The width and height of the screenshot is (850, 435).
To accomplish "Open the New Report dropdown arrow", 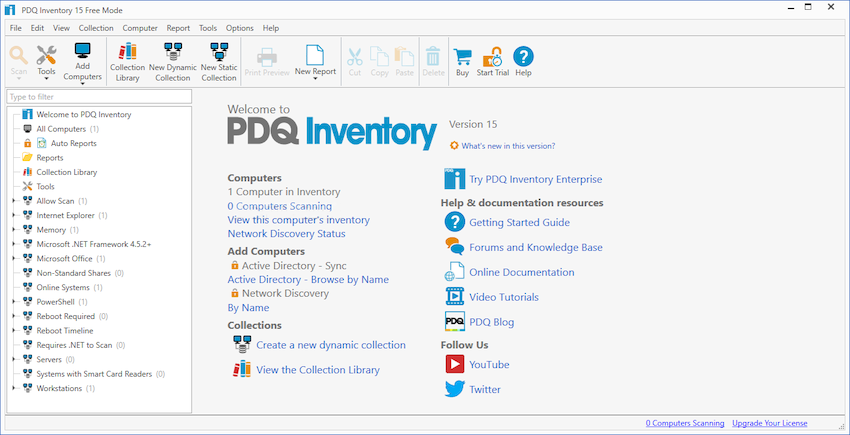I will coord(315,80).
